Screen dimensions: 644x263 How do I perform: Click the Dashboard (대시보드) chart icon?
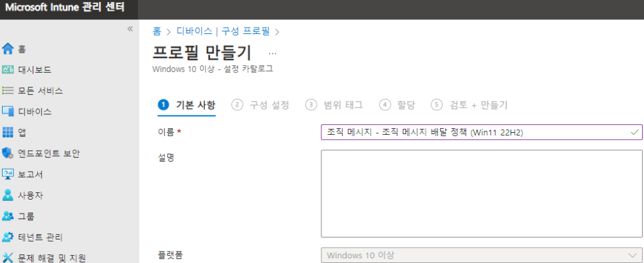(x=8, y=69)
